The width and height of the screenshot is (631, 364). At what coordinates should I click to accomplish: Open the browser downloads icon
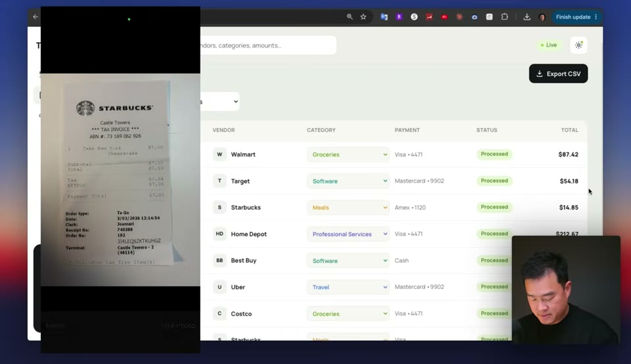(526, 17)
